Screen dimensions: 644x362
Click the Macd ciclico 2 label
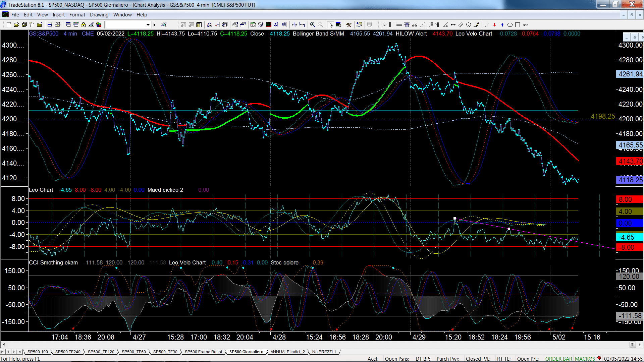(x=165, y=190)
